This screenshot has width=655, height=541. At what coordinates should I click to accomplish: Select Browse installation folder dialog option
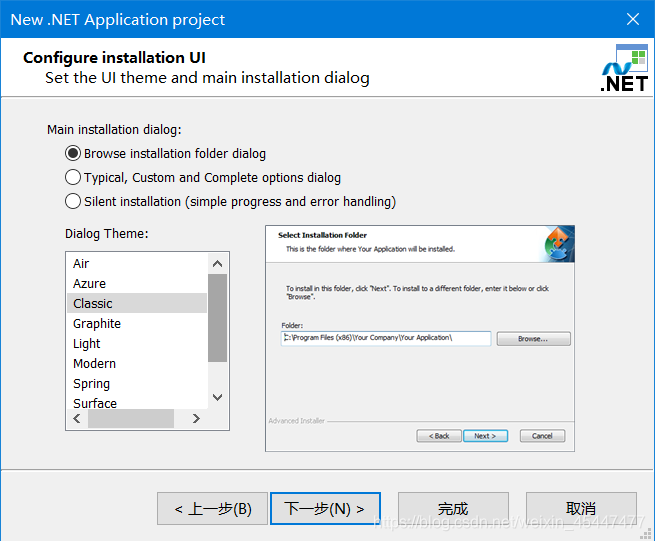[x=165, y=154]
